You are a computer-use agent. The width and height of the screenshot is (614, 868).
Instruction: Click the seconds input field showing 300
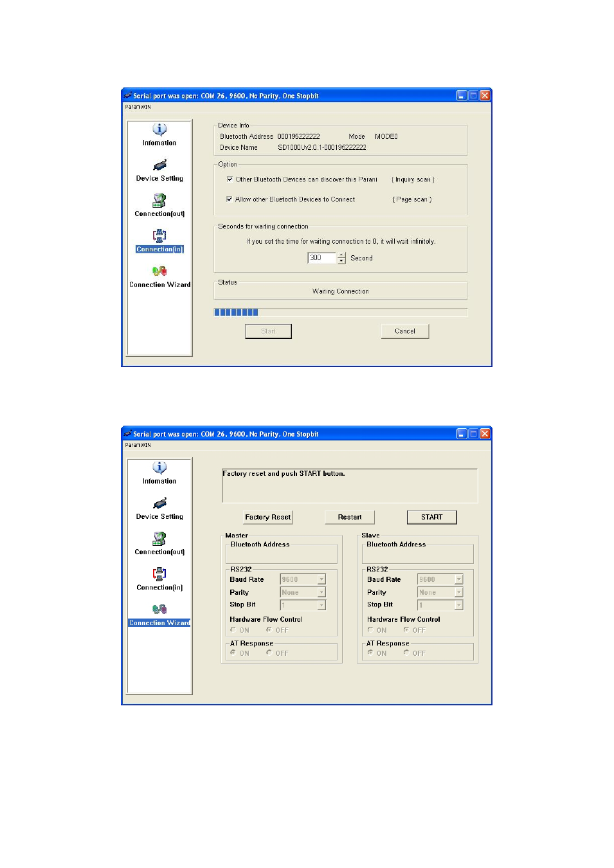(x=322, y=258)
